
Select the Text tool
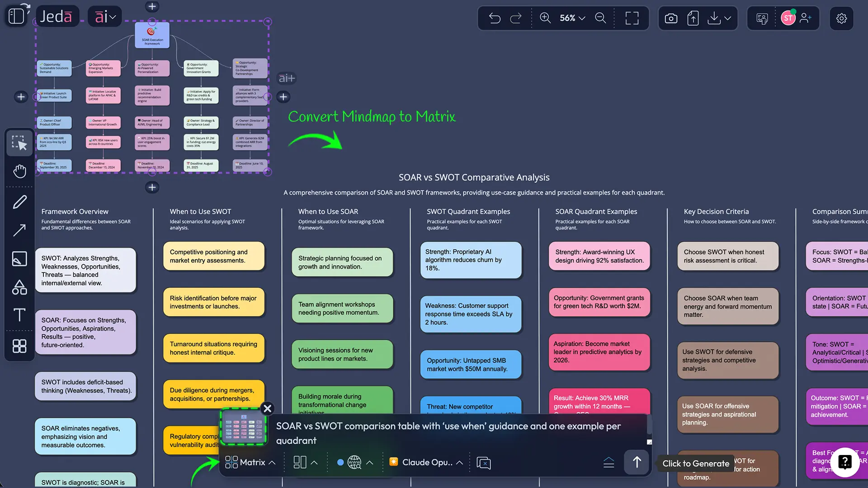tap(19, 315)
